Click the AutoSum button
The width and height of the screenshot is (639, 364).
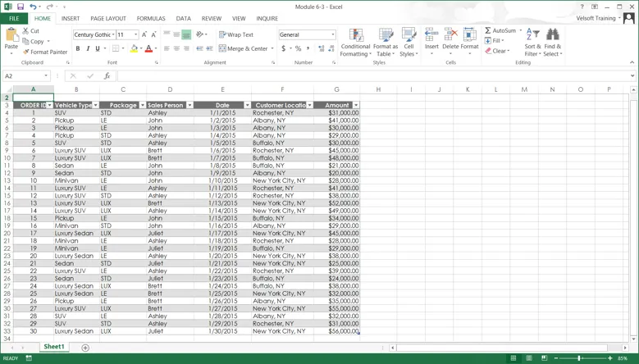(x=500, y=30)
